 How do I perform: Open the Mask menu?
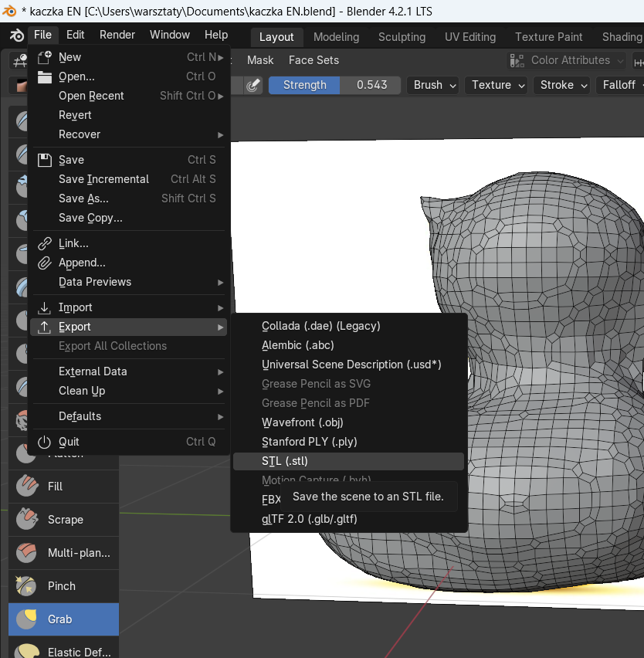point(260,60)
